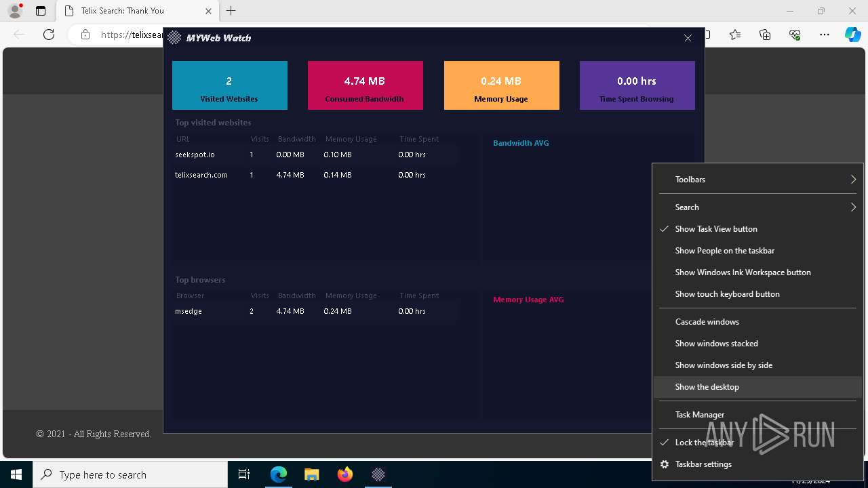868x488 pixels.
Task: Click the Visited Websites blue tile
Action: pos(230,85)
